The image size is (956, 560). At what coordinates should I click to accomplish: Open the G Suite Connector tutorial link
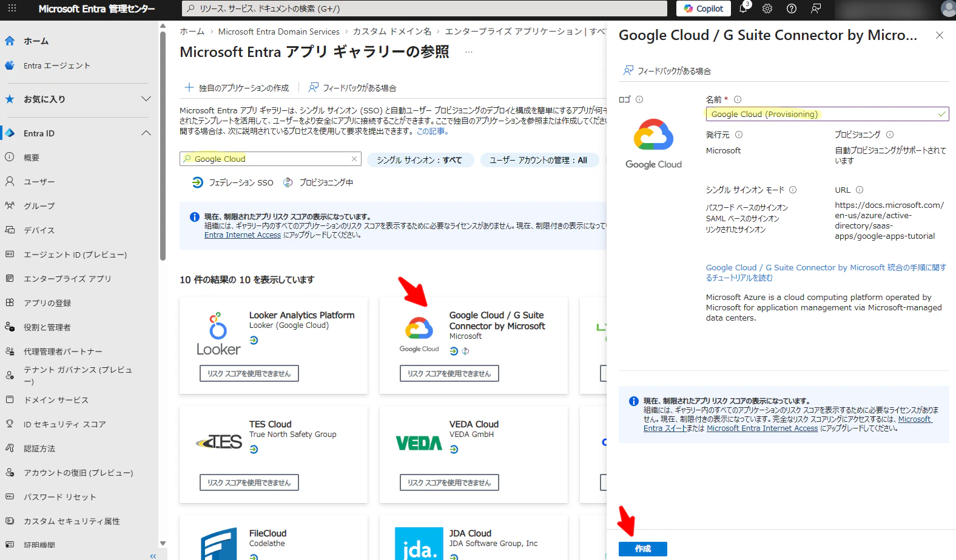point(826,273)
